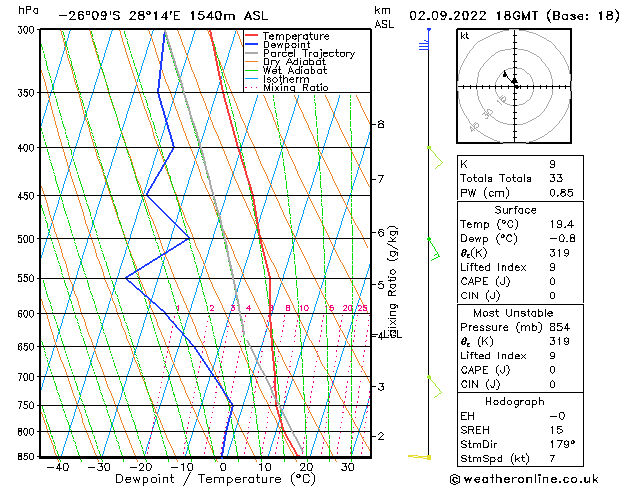629x486 pixels.
Task: Click the green wind barb at 400 hPa
Action: [436, 158]
